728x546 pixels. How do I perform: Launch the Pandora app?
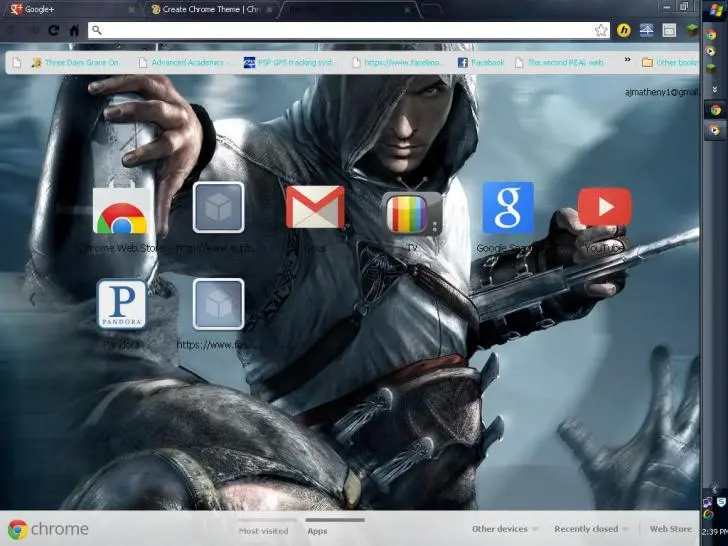pyautogui.click(x=121, y=304)
